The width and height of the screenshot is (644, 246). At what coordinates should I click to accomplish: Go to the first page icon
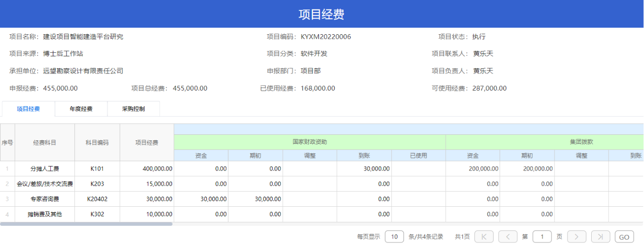[x=484, y=236]
